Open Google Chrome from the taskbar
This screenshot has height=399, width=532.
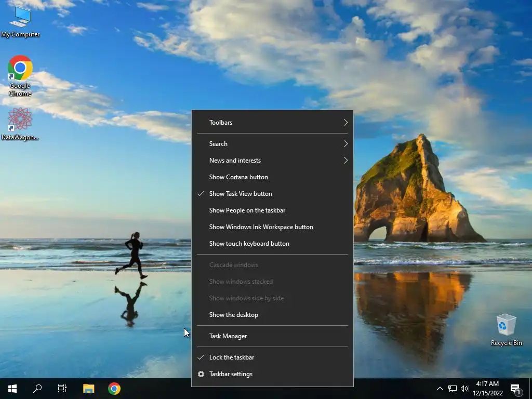point(114,389)
